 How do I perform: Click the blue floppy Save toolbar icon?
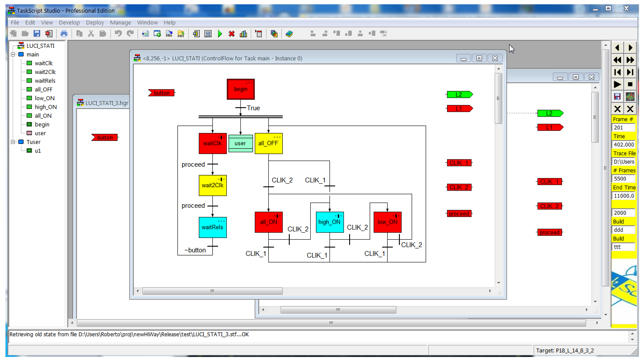[37, 34]
